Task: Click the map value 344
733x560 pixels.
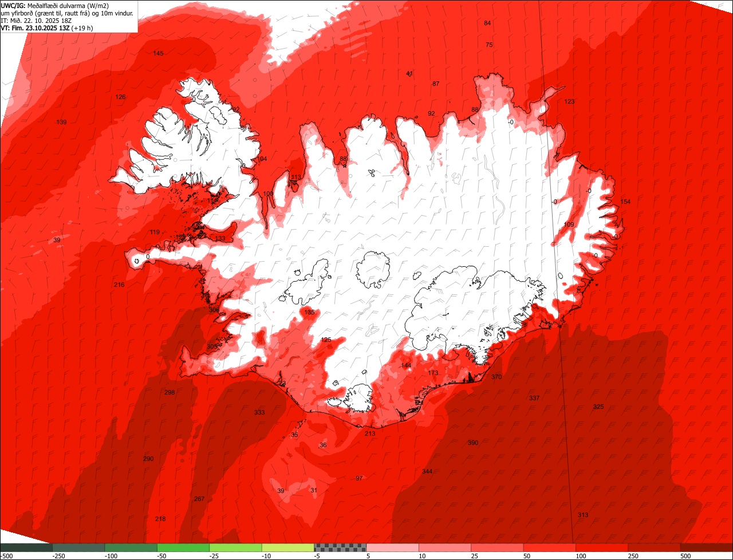Action: tap(427, 471)
